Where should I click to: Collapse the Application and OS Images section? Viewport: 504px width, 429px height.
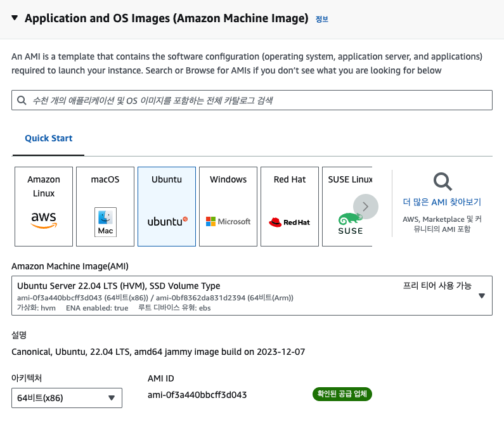15,18
